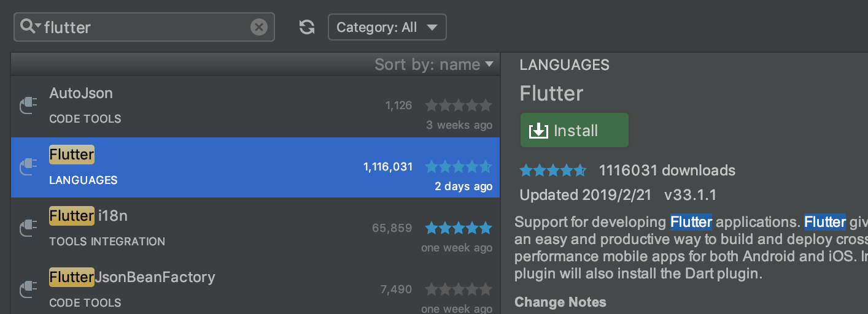This screenshot has width=868, height=314.
Task: Click the Change Notes heading
Action: [x=560, y=302]
